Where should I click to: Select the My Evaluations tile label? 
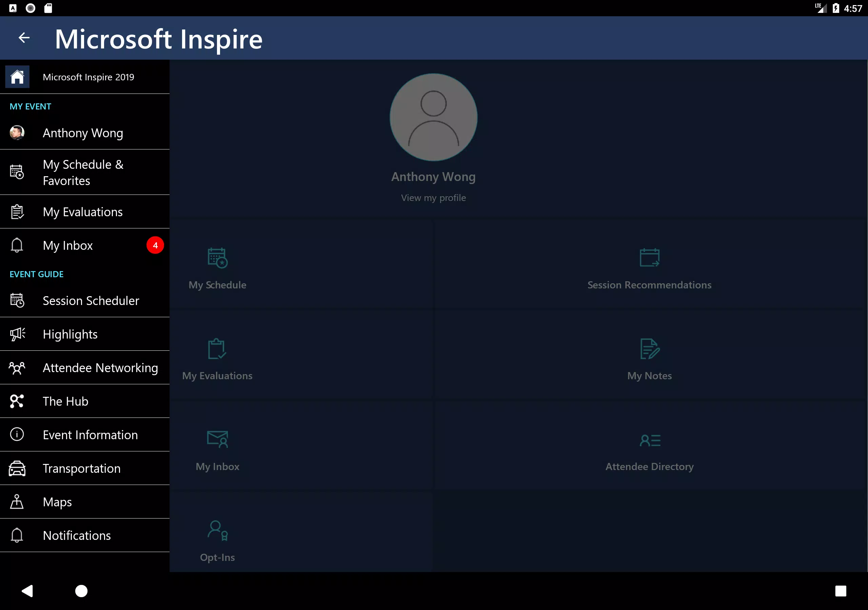point(217,376)
